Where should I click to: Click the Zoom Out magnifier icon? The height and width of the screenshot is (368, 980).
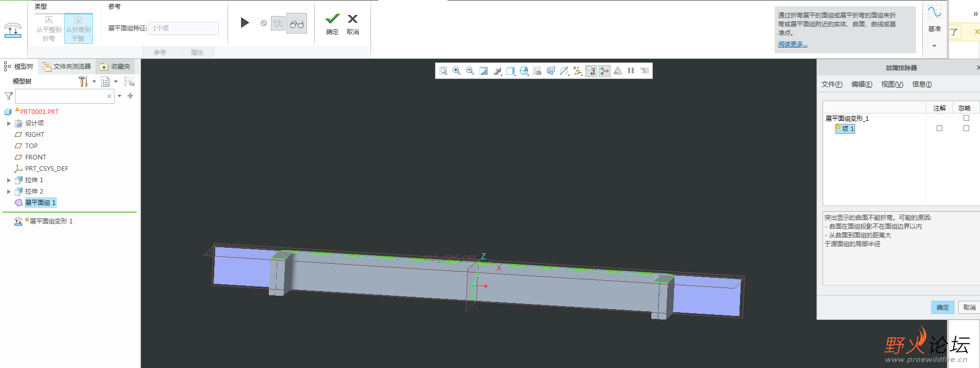pos(470,71)
